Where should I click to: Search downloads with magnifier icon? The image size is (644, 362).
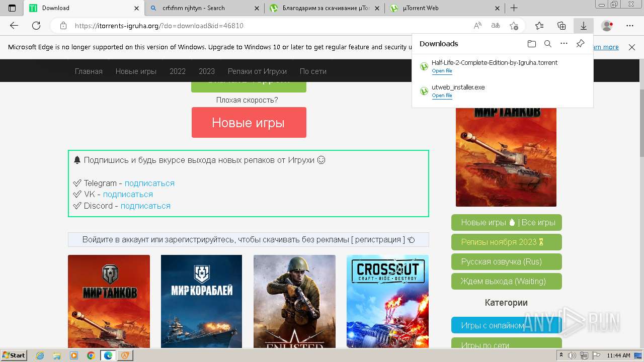click(x=548, y=44)
